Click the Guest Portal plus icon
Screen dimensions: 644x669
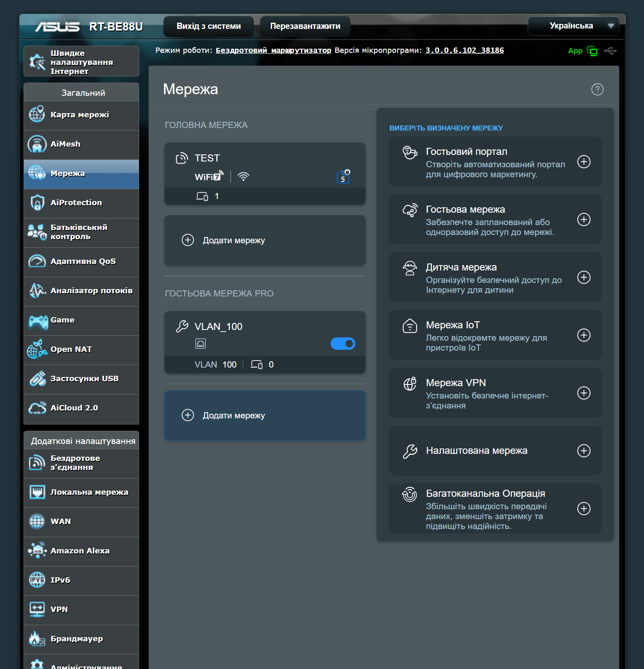pos(584,161)
